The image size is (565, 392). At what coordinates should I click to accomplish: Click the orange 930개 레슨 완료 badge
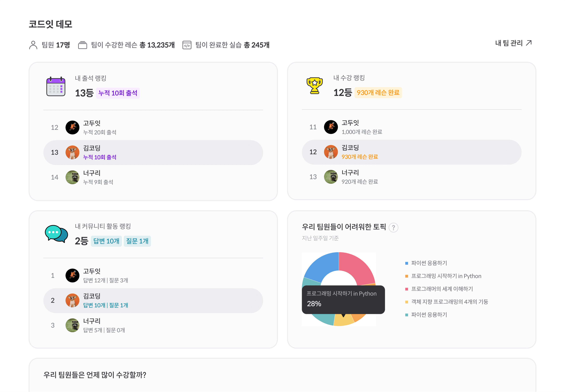[x=378, y=93]
